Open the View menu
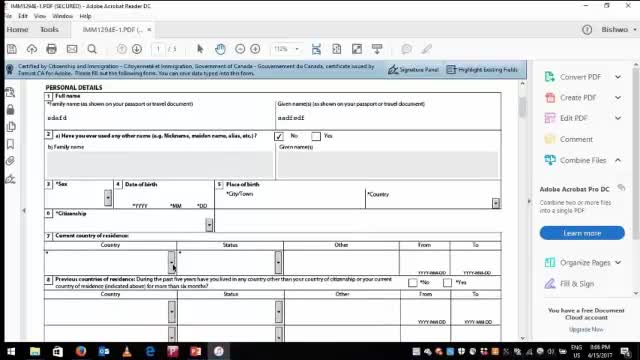Image resolution: width=640 pixels, height=360 pixels. (x=40, y=16)
